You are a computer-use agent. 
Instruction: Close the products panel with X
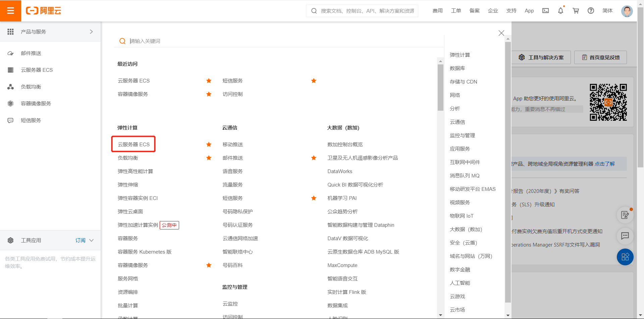(501, 33)
